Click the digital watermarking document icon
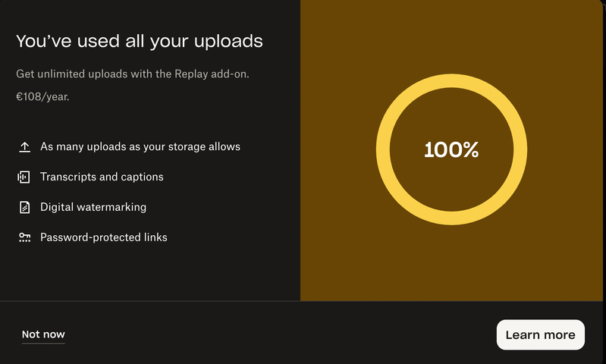Image resolution: width=606 pixels, height=364 pixels. pyautogui.click(x=24, y=207)
